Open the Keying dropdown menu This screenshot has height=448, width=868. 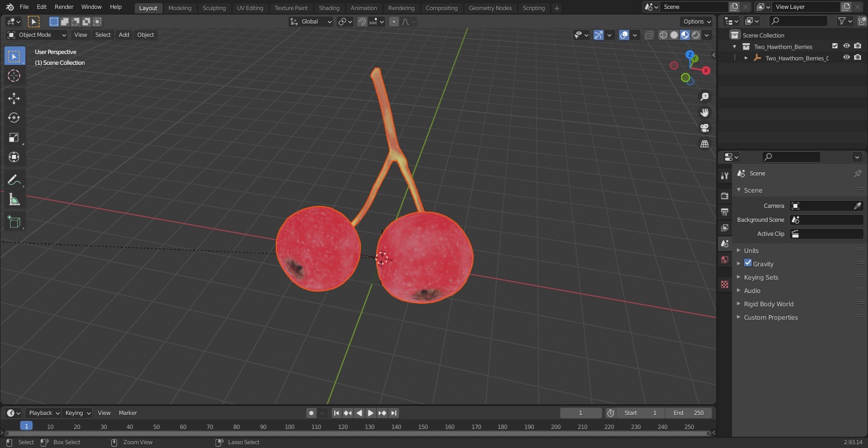(77, 413)
